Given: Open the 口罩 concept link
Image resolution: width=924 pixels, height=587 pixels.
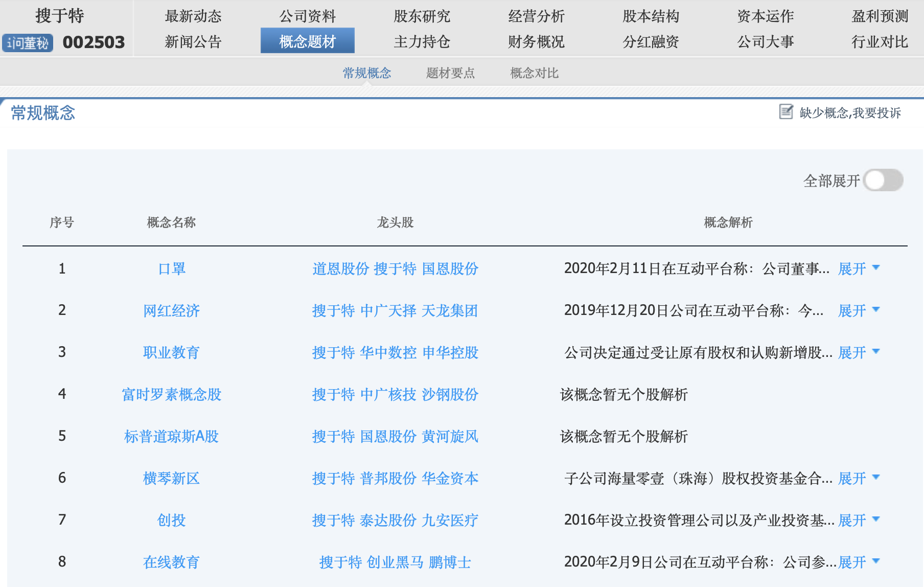Looking at the screenshot, I should pos(172,268).
